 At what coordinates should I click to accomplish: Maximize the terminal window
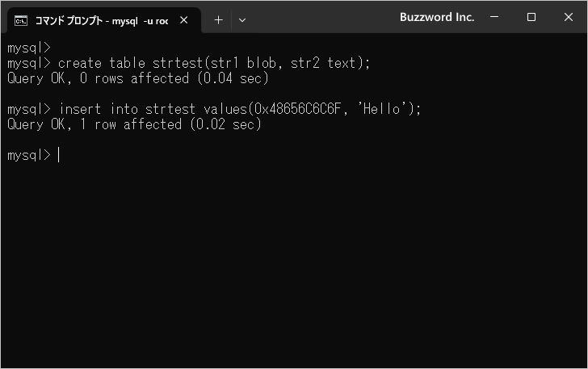click(x=531, y=17)
